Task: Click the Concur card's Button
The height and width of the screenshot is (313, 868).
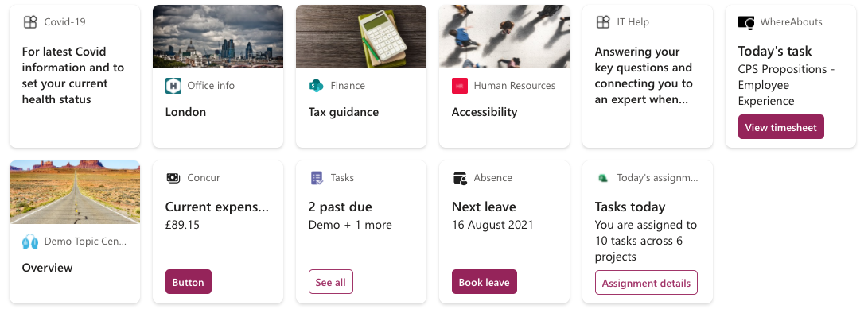Action: point(189,281)
